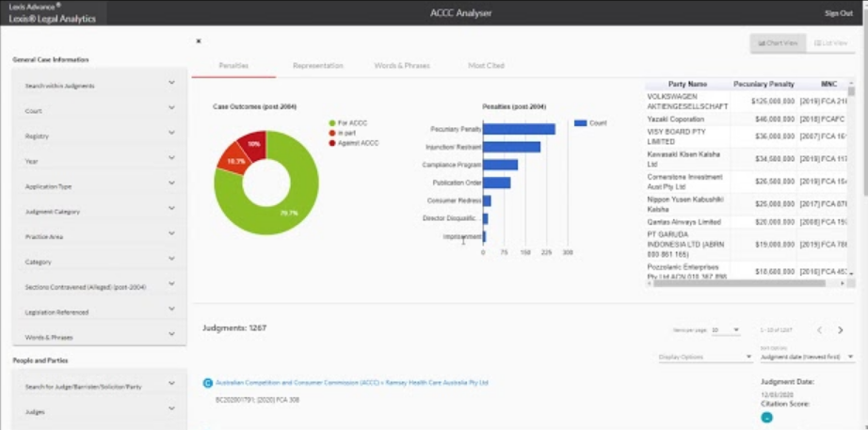Expand Sections Contravened (Alleged) filter
This screenshot has width=868, height=430.
[x=100, y=287]
